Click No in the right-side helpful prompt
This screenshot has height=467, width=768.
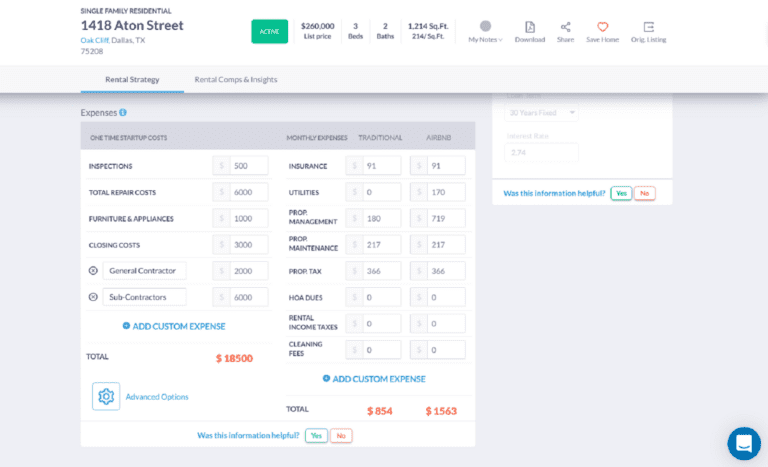(x=644, y=193)
